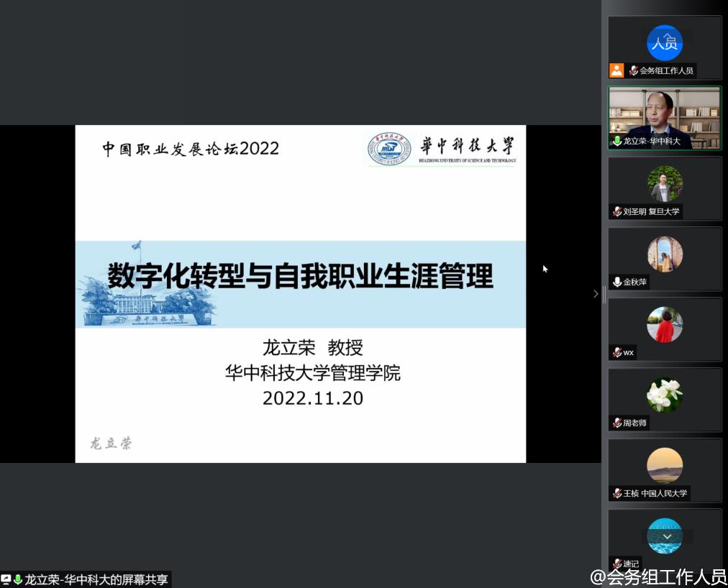Click 王桢's sunset landscape avatar

(664, 465)
